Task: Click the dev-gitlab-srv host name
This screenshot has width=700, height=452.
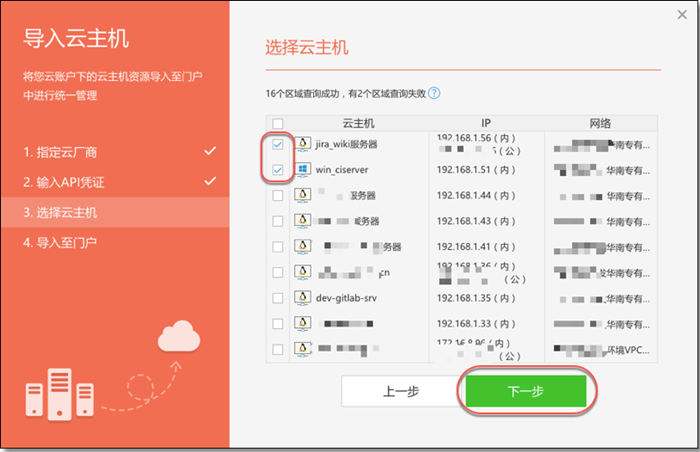Action: tap(346, 298)
